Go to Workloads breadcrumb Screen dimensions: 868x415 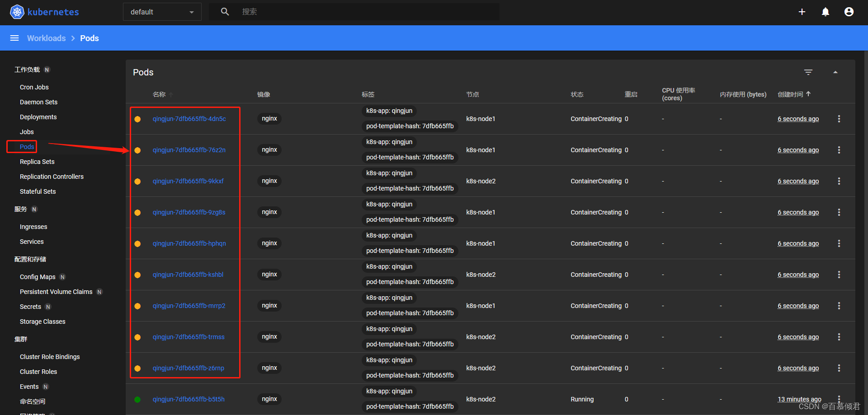46,38
